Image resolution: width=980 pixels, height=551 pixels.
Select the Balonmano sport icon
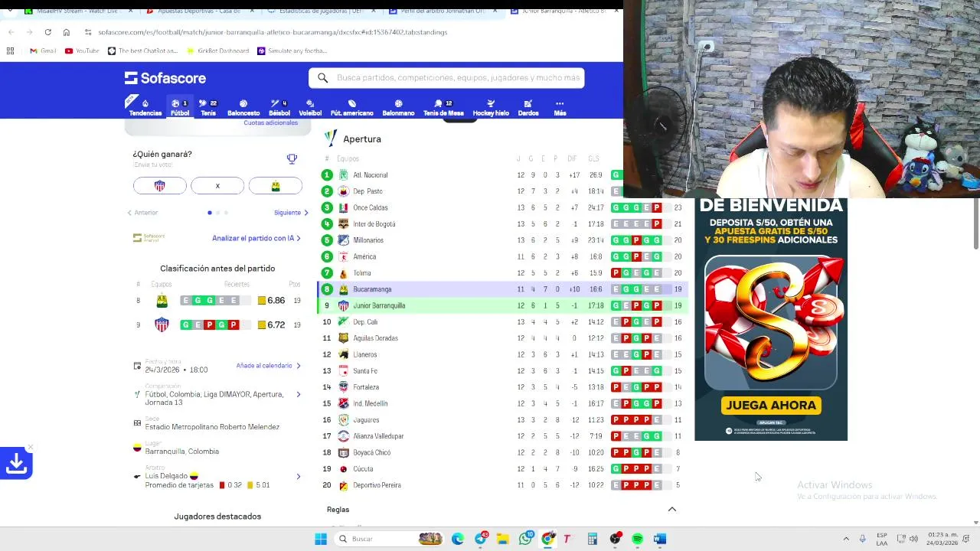pyautogui.click(x=398, y=107)
